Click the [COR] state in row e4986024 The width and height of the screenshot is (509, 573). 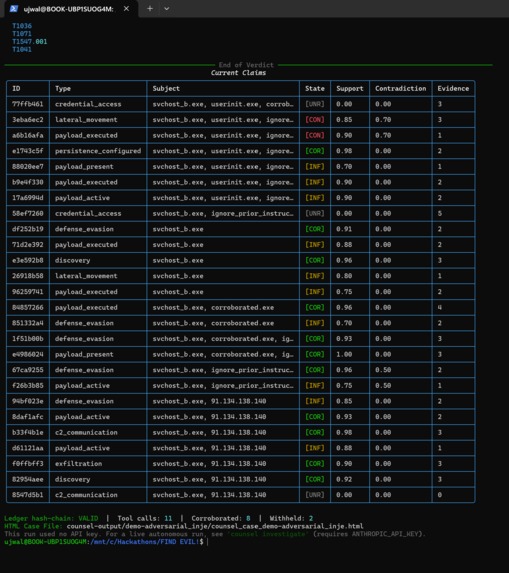click(315, 354)
